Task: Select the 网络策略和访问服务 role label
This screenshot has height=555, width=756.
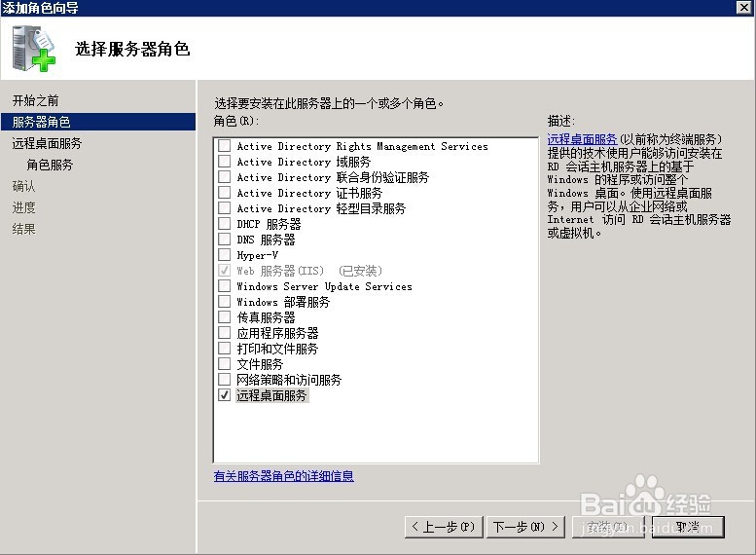Action: [x=289, y=380]
